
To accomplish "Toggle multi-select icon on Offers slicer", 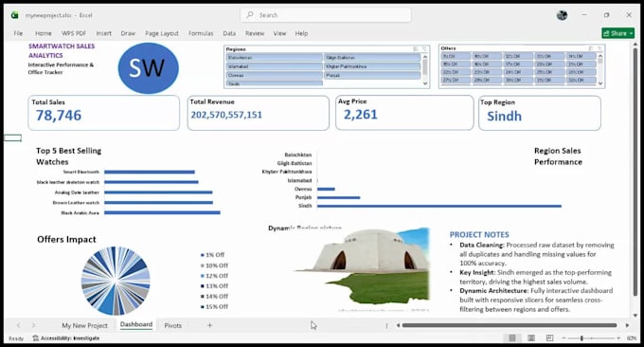I will [591, 48].
